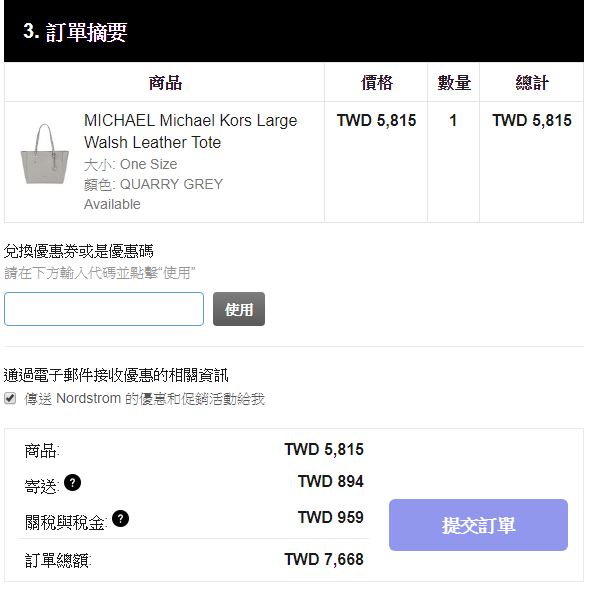The width and height of the screenshot is (610, 594).
Task: Click the 3. 訂單摘要 section header
Action: [x=75, y=32]
